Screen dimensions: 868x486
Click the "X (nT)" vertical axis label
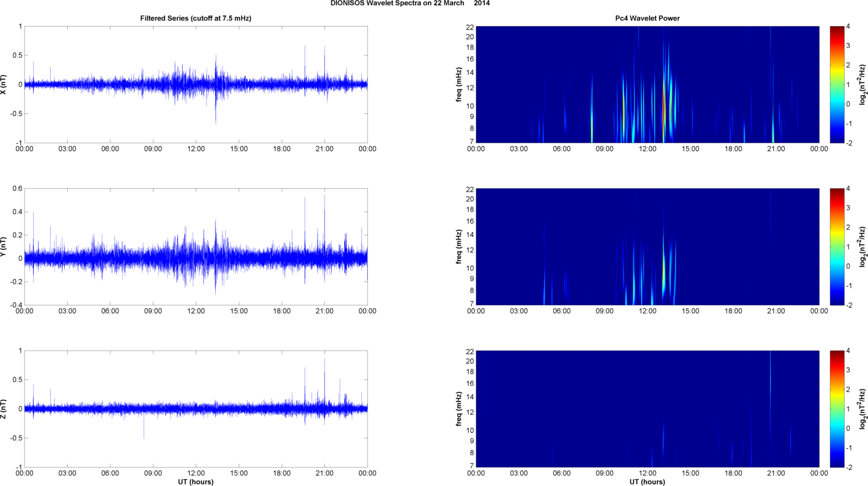(4, 84)
